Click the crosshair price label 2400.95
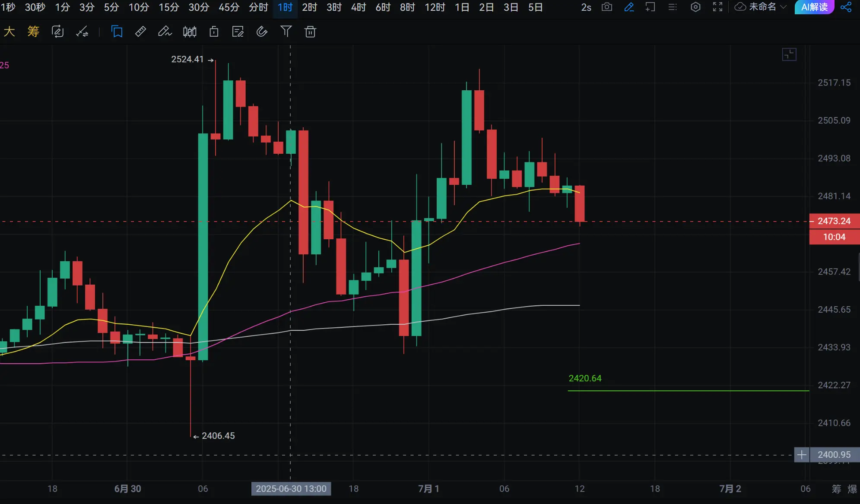The image size is (860, 504). click(x=834, y=455)
